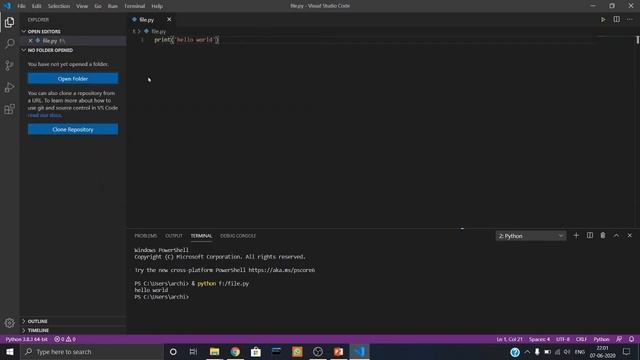
Task: Open notifications bell in status bar
Action: pos(631,339)
